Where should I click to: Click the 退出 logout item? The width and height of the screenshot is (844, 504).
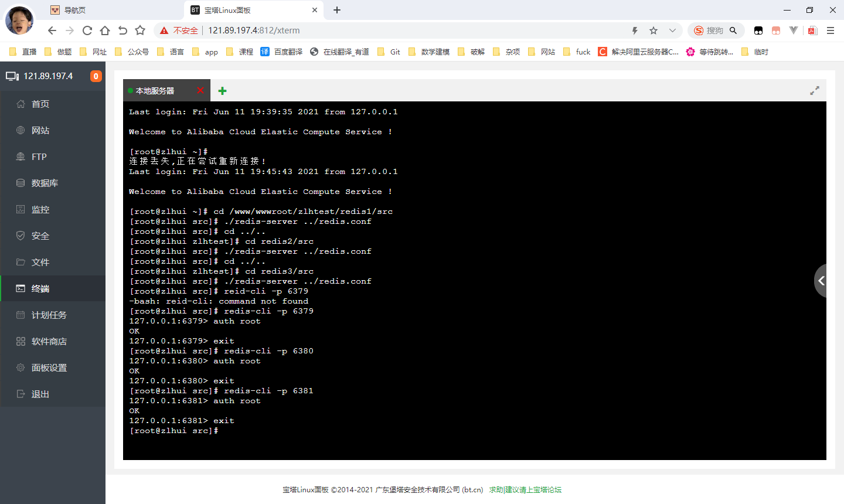tap(40, 394)
